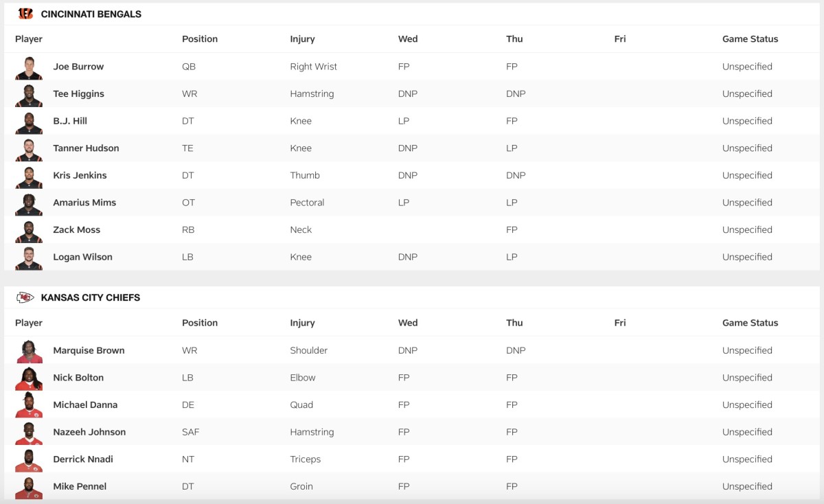The width and height of the screenshot is (824, 504).
Task: Click Nick Bolton's player photo
Action: (29, 378)
